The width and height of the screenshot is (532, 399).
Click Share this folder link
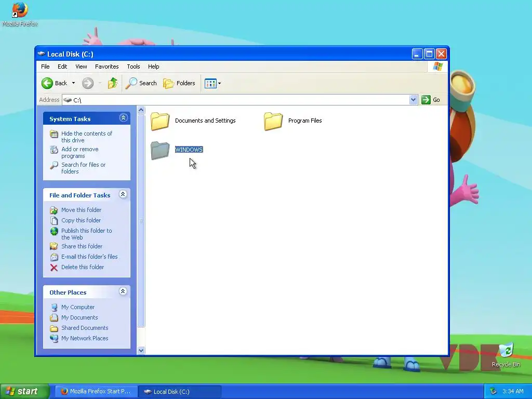[x=82, y=246]
